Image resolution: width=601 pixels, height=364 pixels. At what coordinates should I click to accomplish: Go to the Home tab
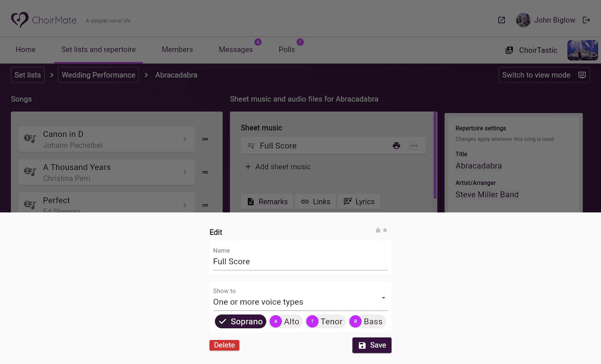click(26, 50)
